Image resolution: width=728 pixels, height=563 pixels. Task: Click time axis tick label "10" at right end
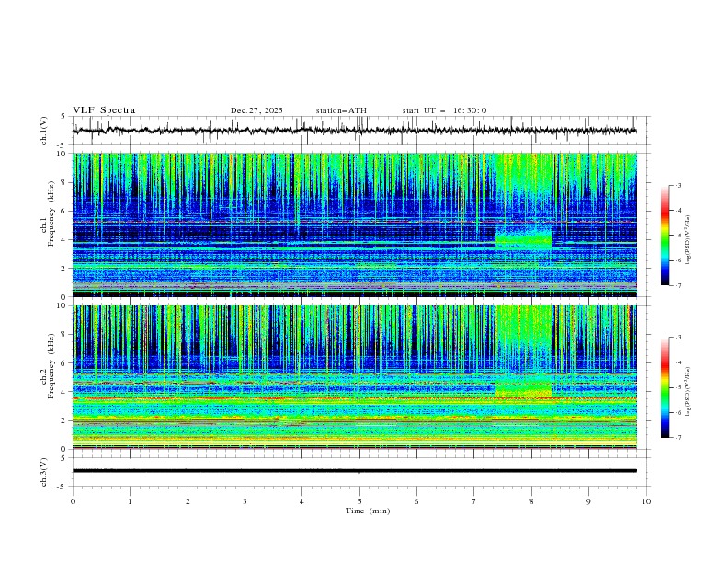click(646, 501)
